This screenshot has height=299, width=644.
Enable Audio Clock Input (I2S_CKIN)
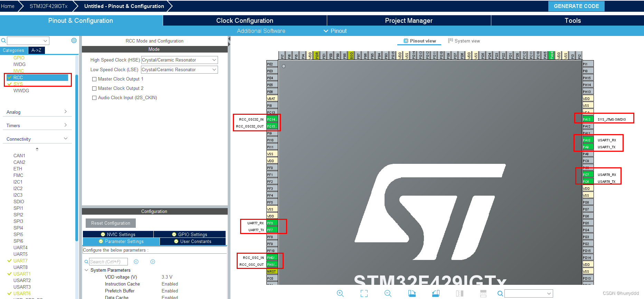[94, 98]
